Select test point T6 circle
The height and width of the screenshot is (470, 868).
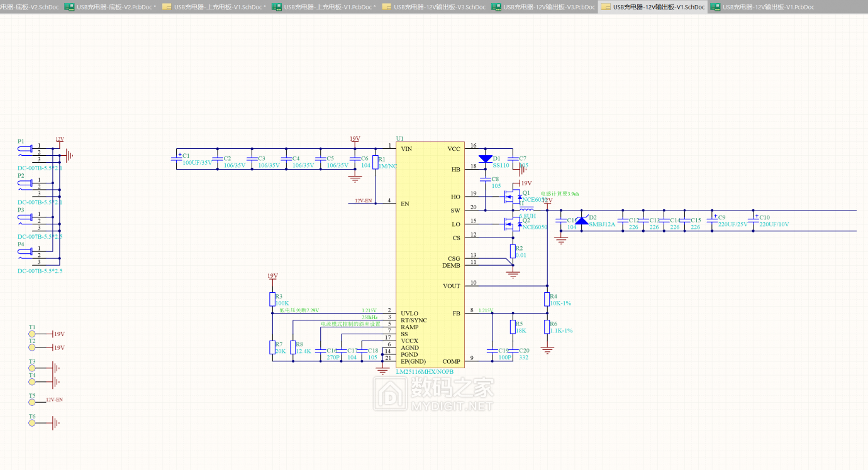pos(32,424)
